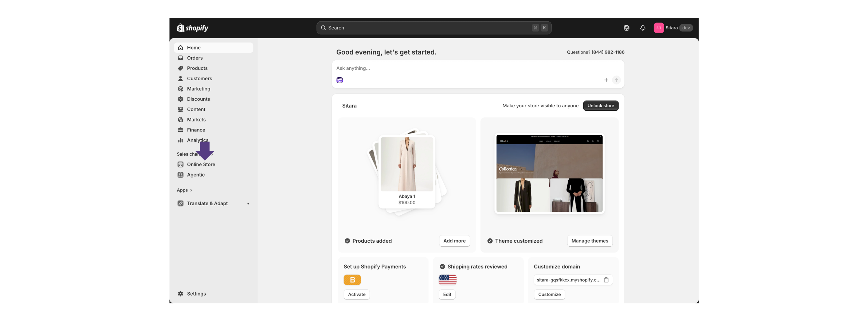868x321 pixels.
Task: Click the search magnifier icon
Action: pos(323,28)
